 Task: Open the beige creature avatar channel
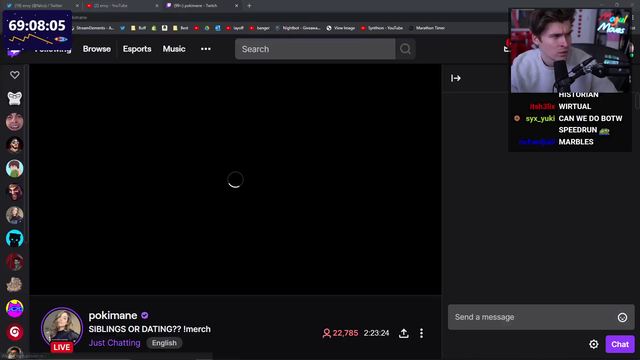coord(15,285)
